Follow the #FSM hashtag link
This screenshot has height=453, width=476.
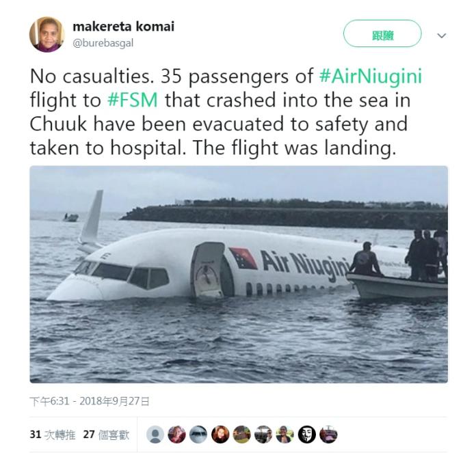pos(133,100)
